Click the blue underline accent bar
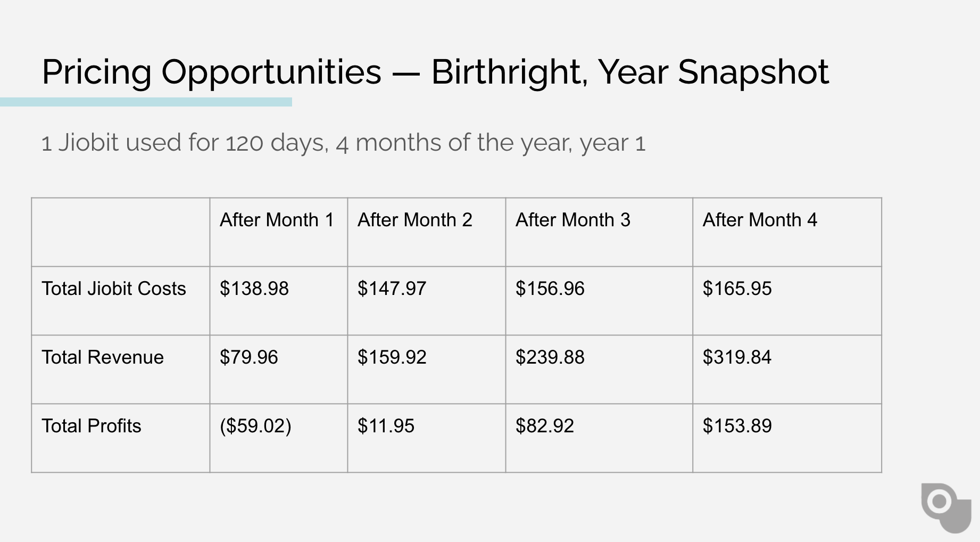Screen dimensions: 980x542 146,102
